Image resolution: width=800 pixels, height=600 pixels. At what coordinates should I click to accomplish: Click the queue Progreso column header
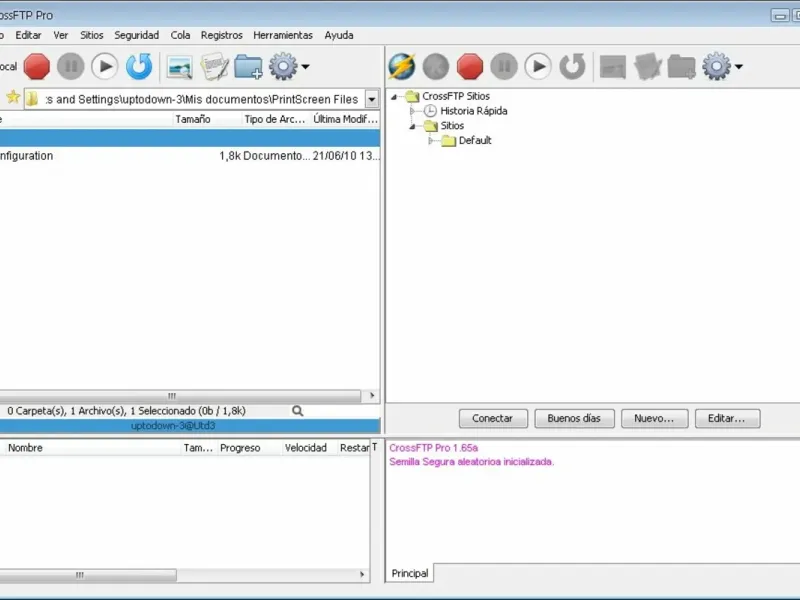(x=249, y=448)
